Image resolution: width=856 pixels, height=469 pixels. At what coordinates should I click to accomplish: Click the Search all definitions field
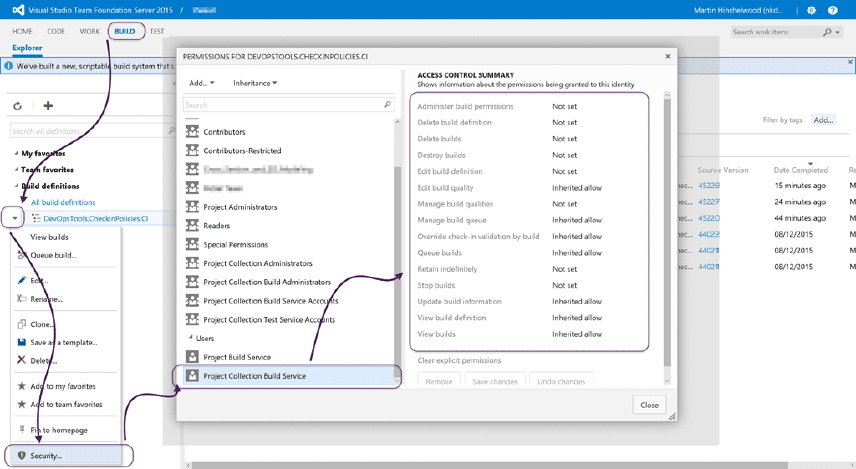tap(93, 131)
